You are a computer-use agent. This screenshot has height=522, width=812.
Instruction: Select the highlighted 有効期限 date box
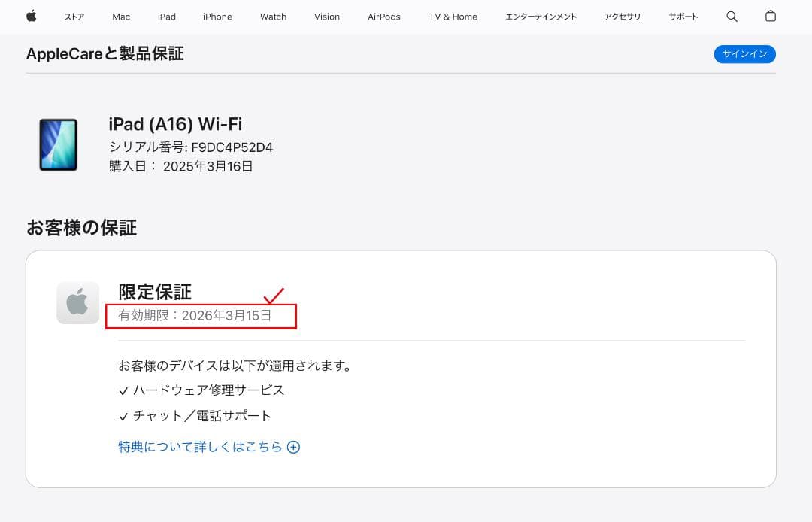201,315
